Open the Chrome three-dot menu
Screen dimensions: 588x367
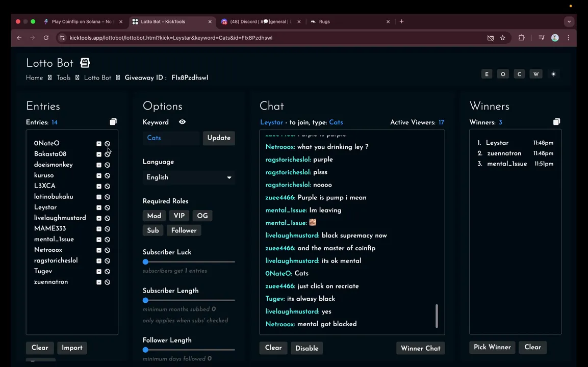tap(569, 38)
